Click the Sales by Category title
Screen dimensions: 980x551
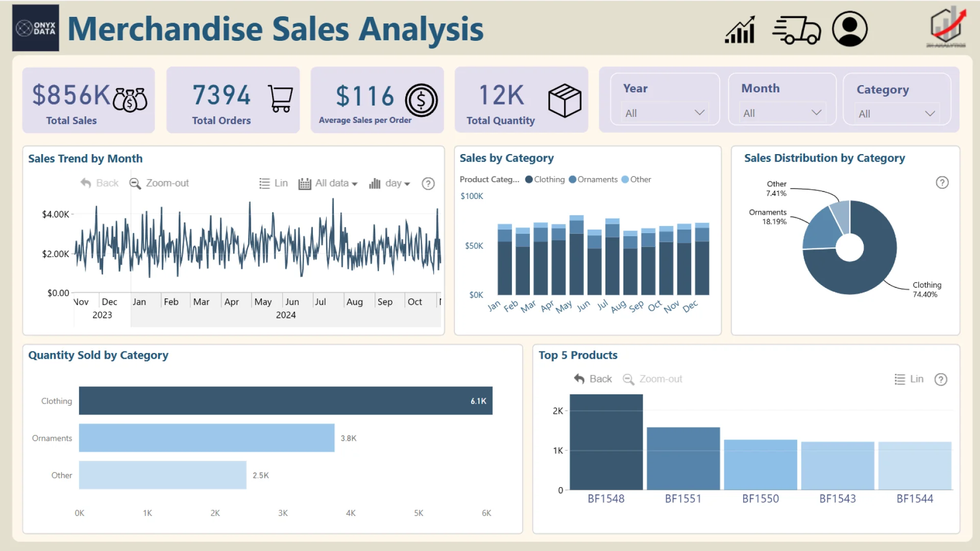click(506, 158)
